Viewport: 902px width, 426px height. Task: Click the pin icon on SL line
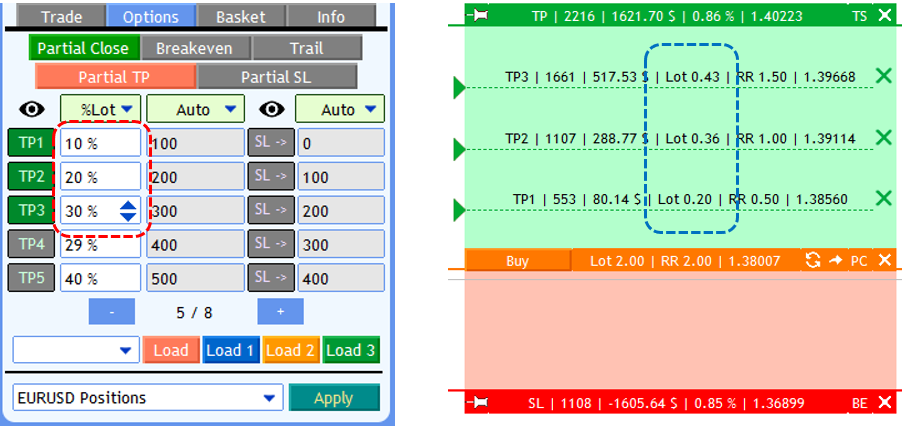[x=478, y=403]
